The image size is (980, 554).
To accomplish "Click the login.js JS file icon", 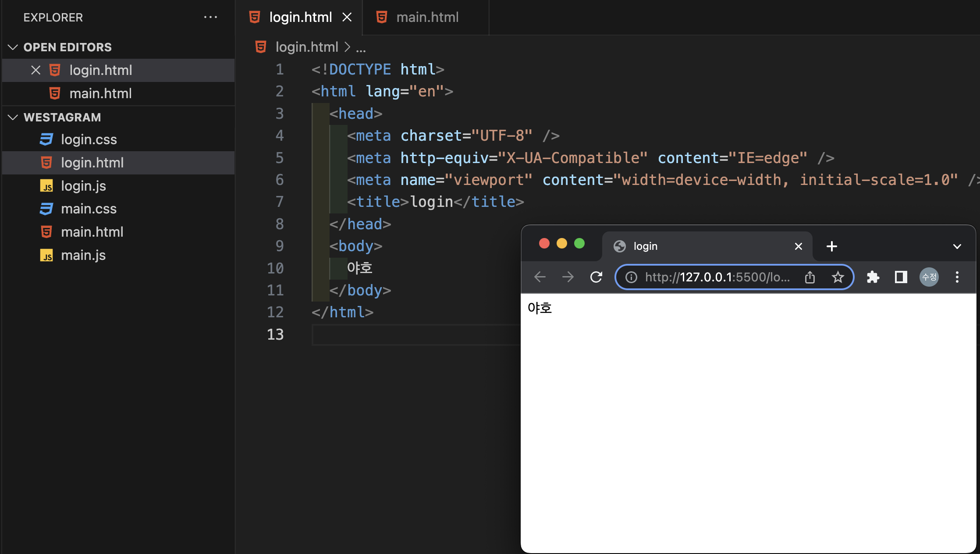I will click(46, 186).
